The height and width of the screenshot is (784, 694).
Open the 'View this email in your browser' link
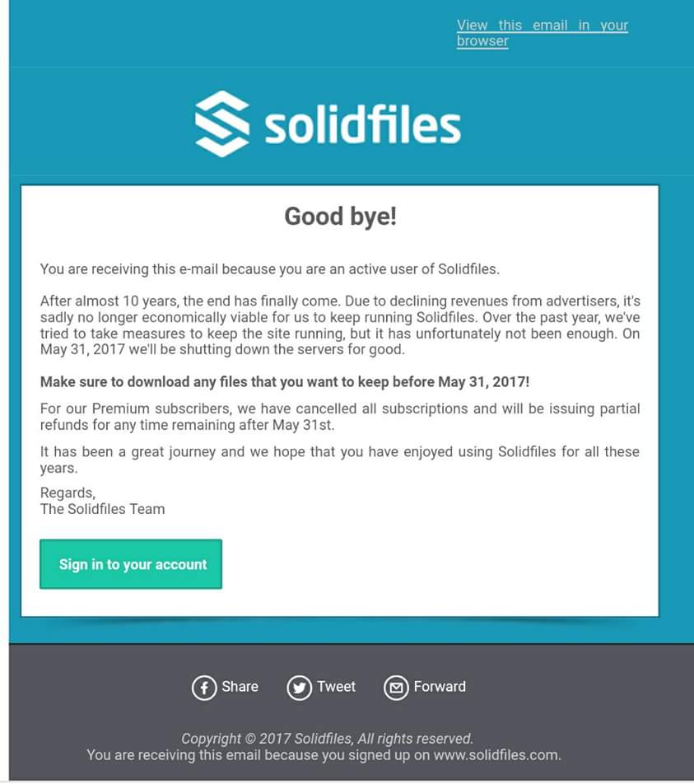pyautogui.click(x=542, y=33)
